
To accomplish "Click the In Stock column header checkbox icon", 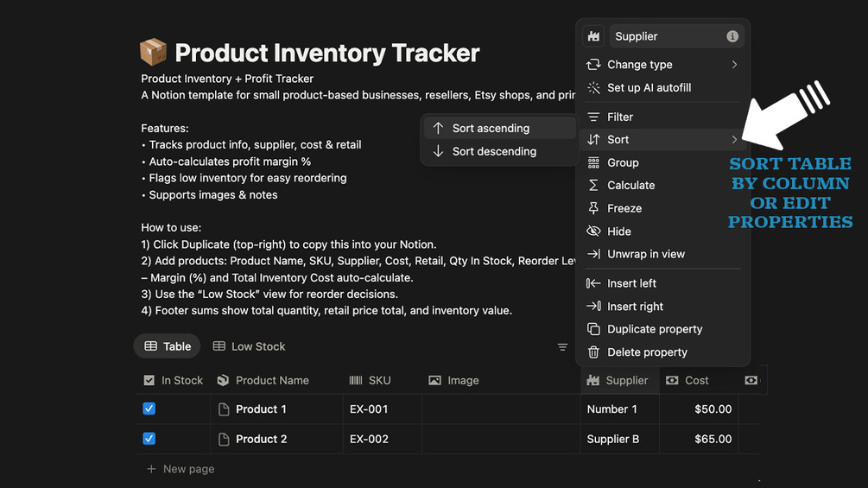I will 149,380.
